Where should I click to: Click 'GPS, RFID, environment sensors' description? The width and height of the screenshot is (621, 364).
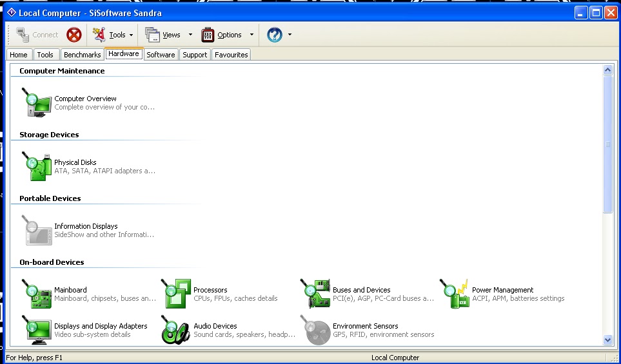[384, 334]
